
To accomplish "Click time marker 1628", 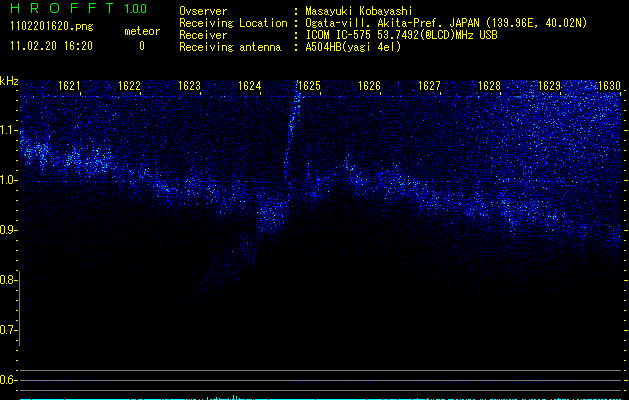I will [x=489, y=85].
